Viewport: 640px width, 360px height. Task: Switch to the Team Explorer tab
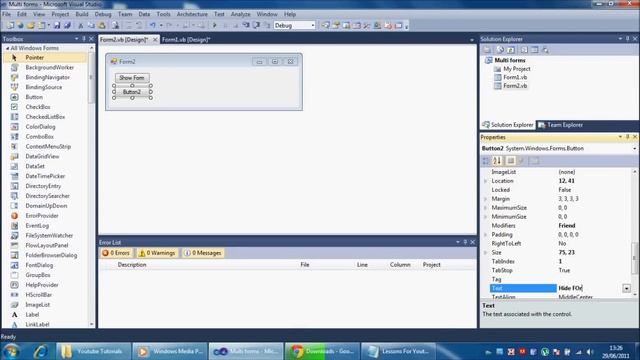(x=561, y=125)
